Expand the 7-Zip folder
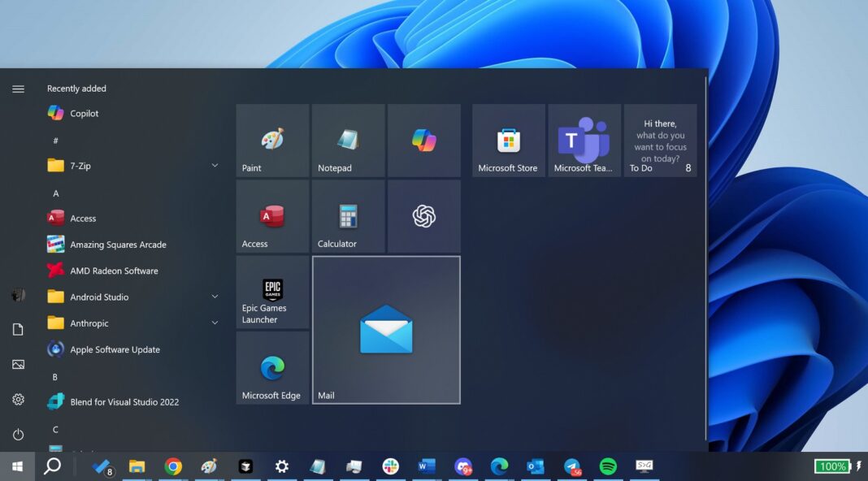The image size is (868, 481). click(x=215, y=166)
